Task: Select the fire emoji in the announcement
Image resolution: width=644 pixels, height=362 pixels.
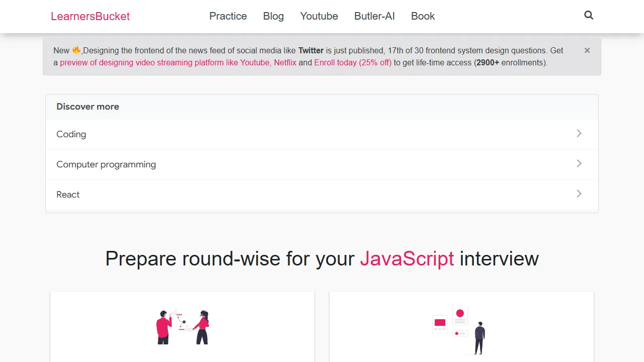Action: click(x=76, y=49)
